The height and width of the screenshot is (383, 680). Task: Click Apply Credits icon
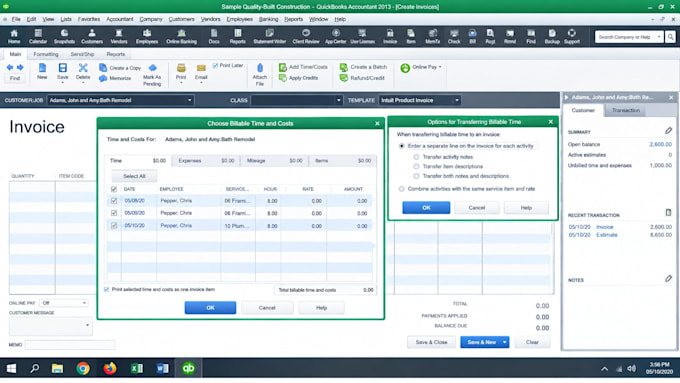tap(283, 78)
